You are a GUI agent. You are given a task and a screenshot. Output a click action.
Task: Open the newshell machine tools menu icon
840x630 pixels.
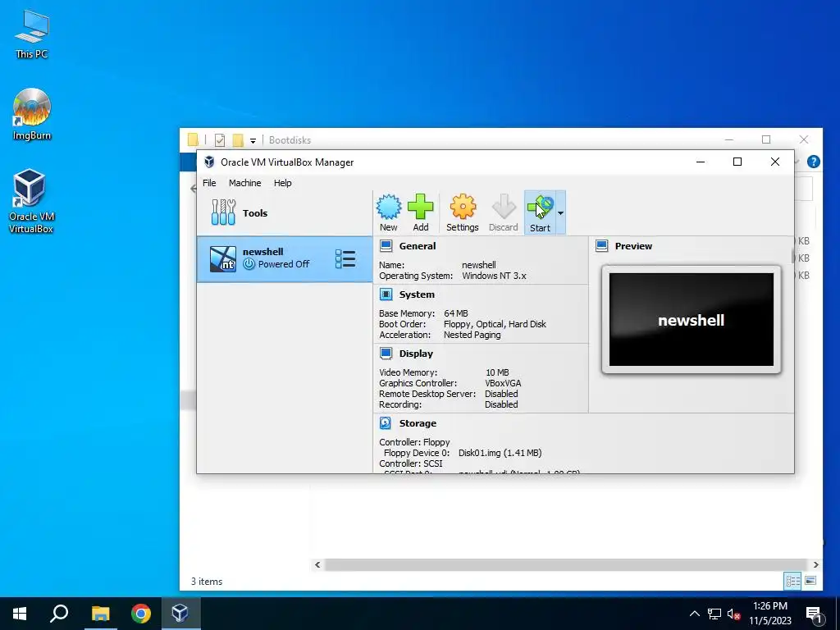point(345,258)
